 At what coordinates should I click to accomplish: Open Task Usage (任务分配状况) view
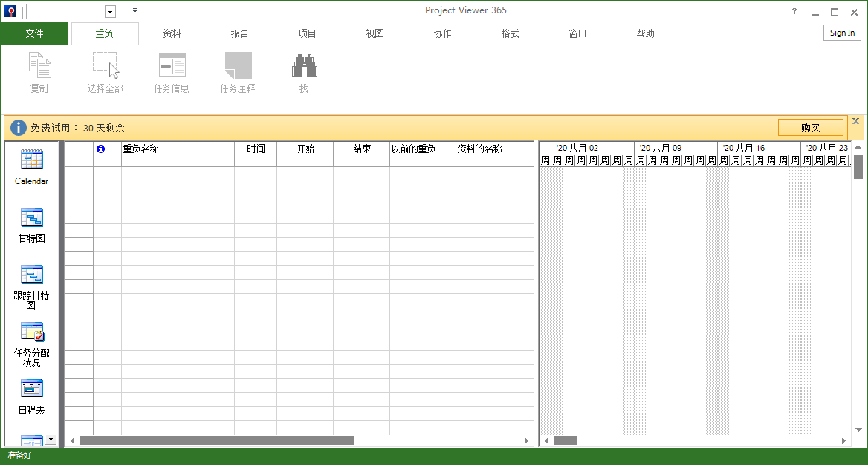coord(32,332)
